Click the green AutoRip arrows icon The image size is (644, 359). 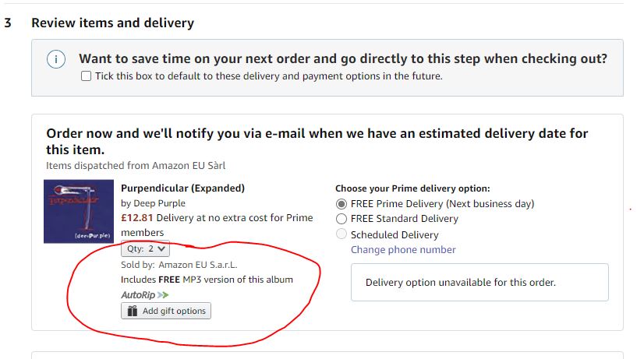[162, 295]
